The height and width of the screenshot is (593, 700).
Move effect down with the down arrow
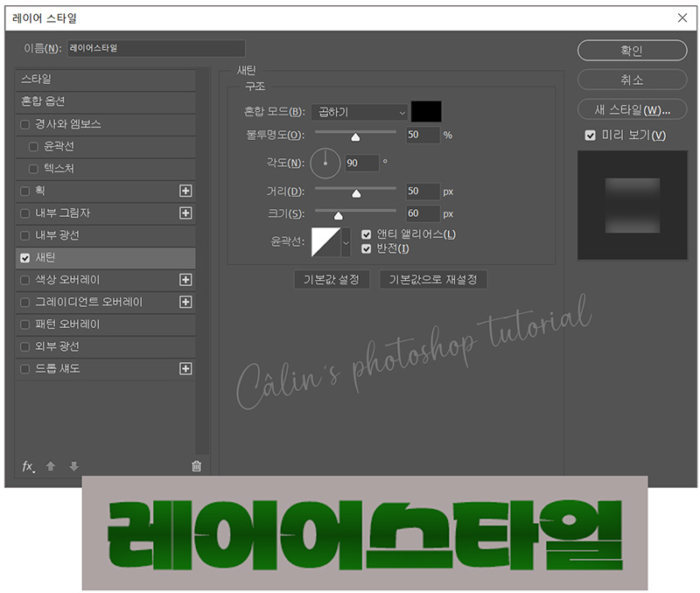click(x=74, y=466)
